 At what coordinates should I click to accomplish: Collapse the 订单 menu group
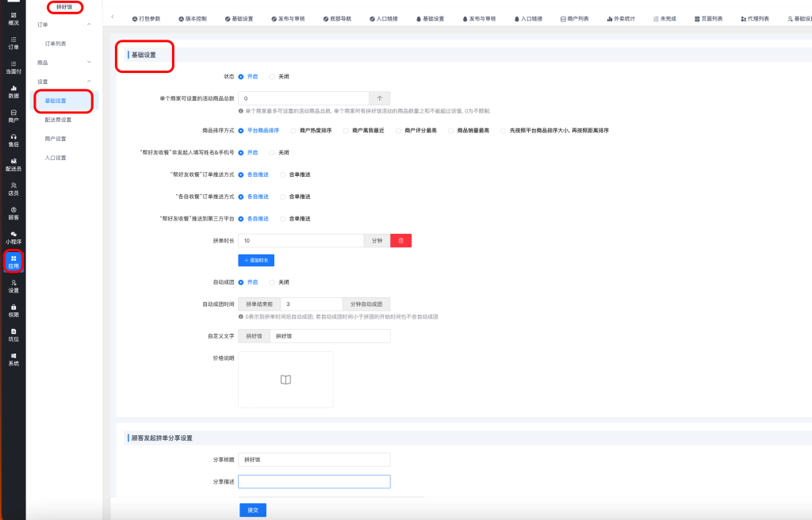coord(88,25)
